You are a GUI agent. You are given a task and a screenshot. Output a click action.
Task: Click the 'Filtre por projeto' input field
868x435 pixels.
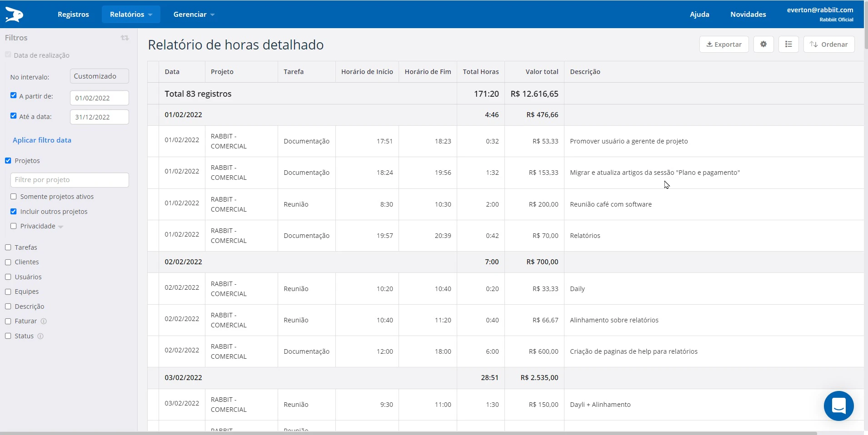[x=69, y=180]
